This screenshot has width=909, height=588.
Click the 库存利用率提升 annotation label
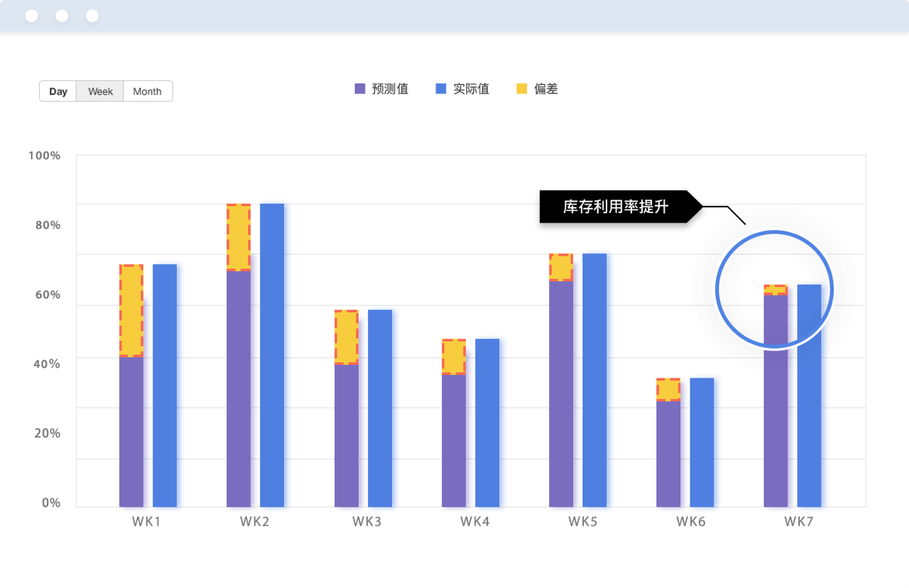[616, 207]
